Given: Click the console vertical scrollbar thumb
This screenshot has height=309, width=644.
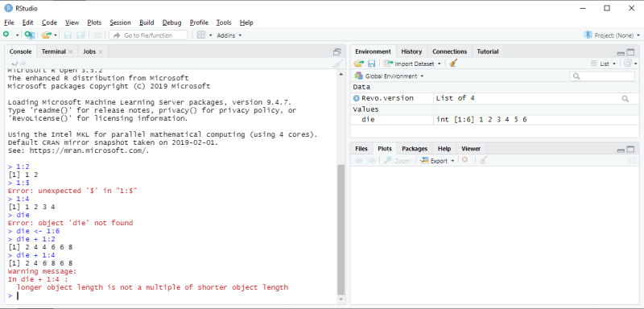Looking at the screenshot, I should click(x=341, y=229).
